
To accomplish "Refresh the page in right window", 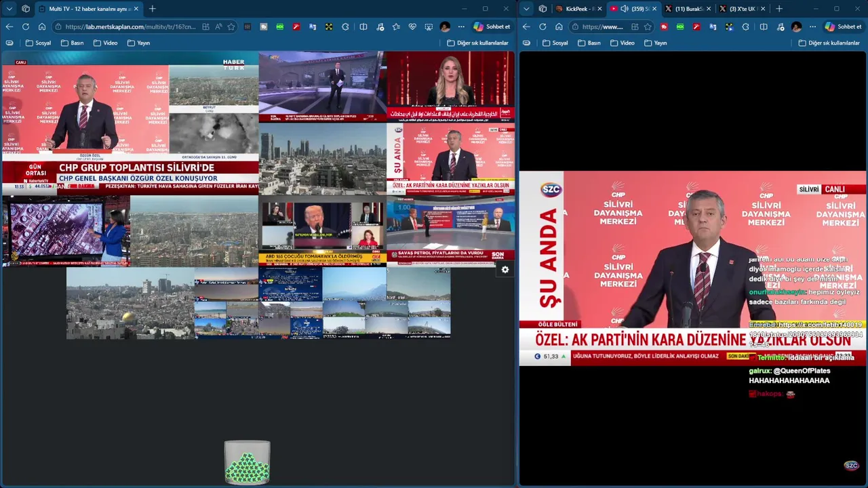I will [x=542, y=26].
